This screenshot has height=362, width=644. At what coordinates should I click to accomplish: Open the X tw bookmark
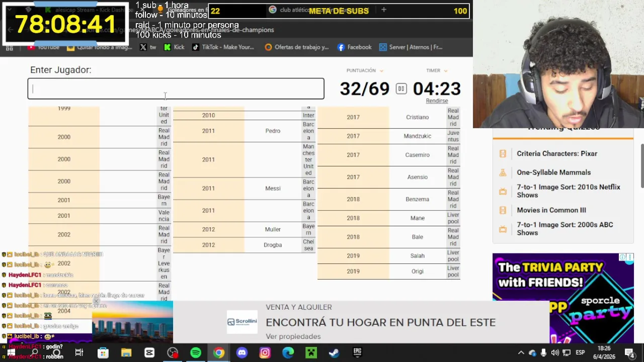coord(148,47)
